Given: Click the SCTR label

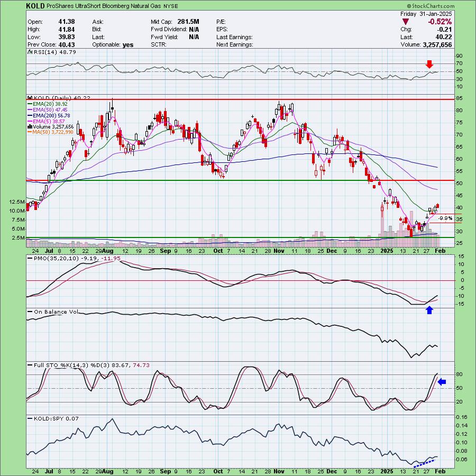Looking at the screenshot, I should pos(158,44).
